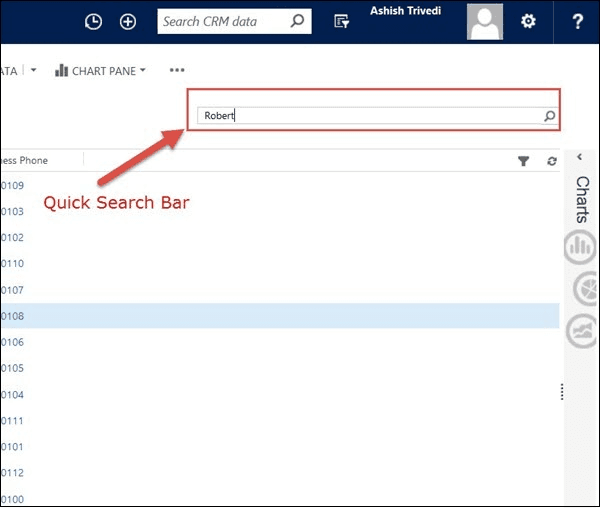Image resolution: width=600 pixels, height=508 pixels.
Task: Click the user profile avatar picture
Action: pos(485,21)
